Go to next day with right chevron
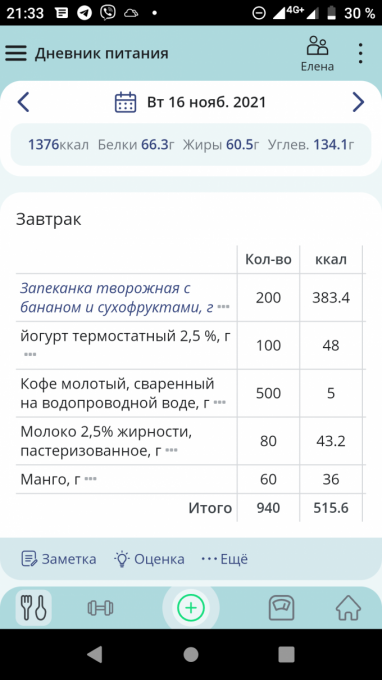The image size is (382, 680). coord(358,102)
